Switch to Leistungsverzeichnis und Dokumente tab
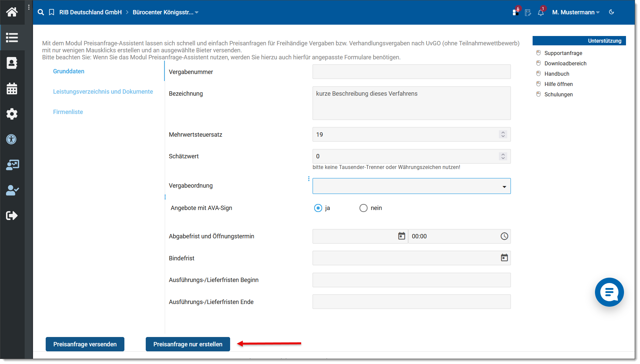 click(x=103, y=92)
